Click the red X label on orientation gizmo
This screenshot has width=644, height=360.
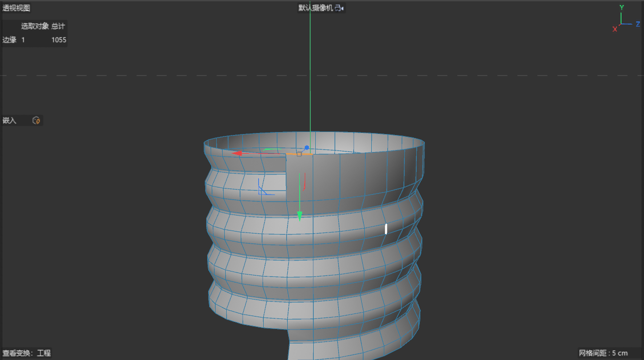(x=615, y=29)
